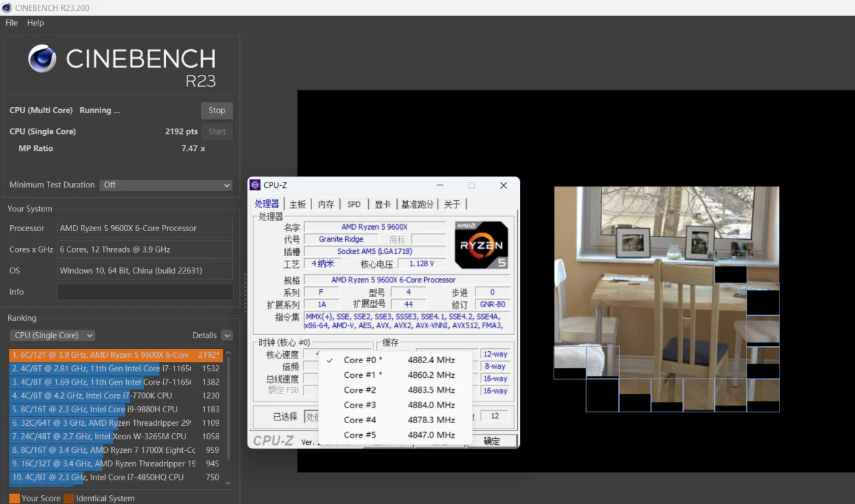Click the rendered room image preview
The image size is (855, 504).
pos(666,298)
